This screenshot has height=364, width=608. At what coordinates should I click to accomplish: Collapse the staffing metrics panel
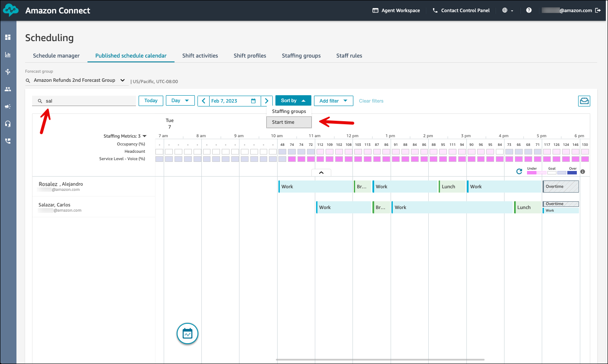[x=321, y=172]
